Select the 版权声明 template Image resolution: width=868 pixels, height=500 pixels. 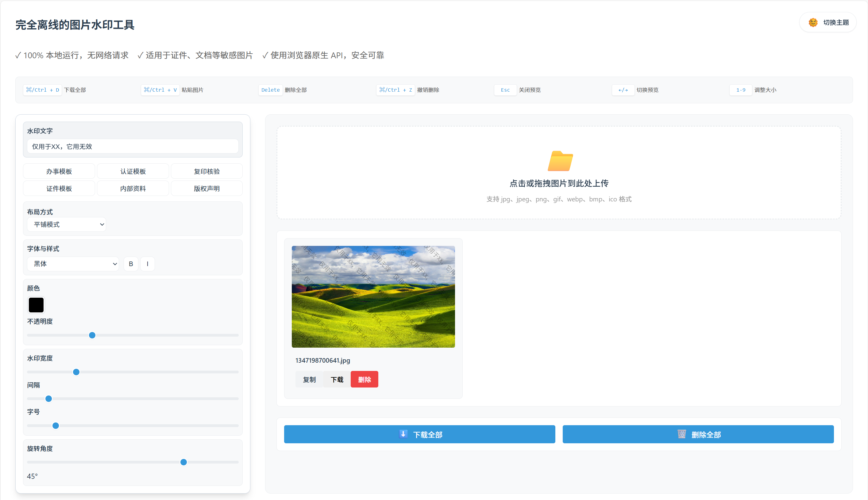[206, 189]
